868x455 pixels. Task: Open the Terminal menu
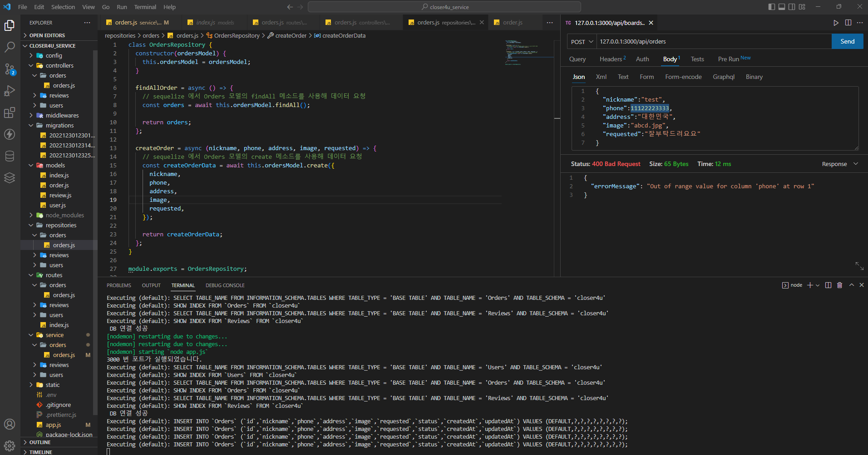(145, 7)
